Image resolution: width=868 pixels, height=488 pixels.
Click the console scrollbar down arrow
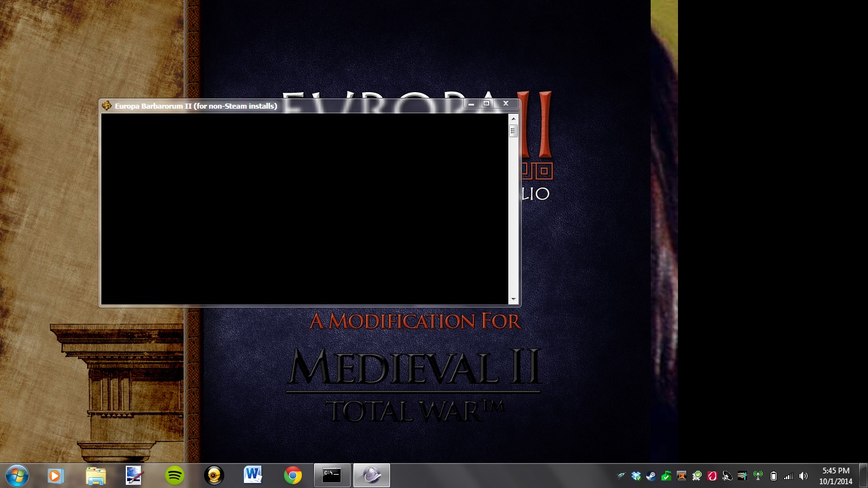pos(513,299)
